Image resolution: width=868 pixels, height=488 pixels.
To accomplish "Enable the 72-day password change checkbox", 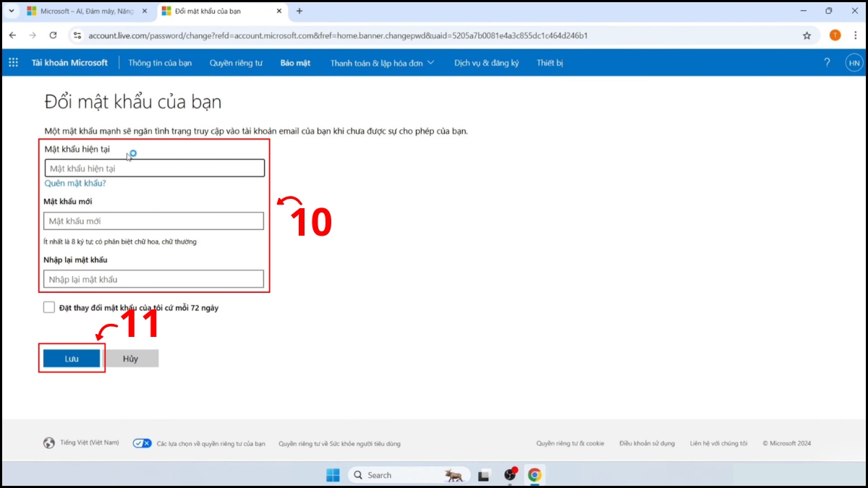I will point(48,307).
